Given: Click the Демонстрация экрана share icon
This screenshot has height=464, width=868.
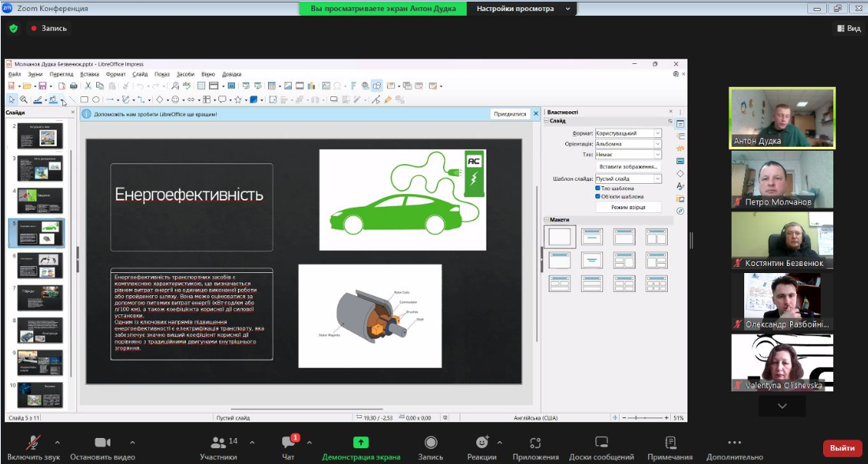Looking at the screenshot, I should coord(360,443).
